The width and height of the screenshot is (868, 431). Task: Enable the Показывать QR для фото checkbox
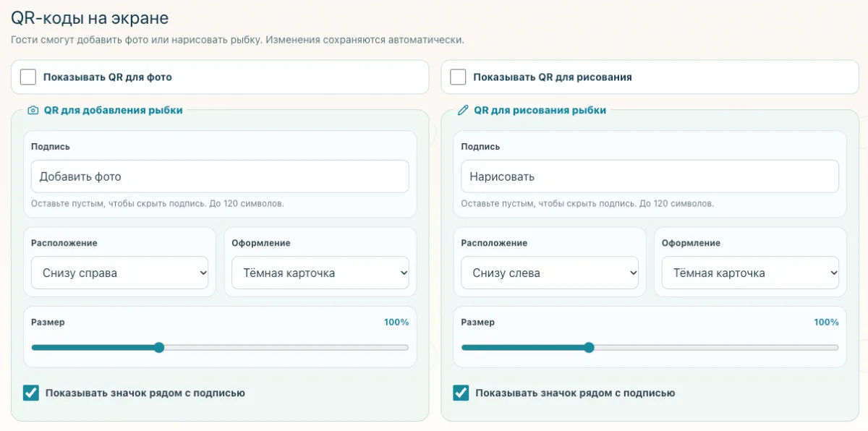pyautogui.click(x=28, y=77)
